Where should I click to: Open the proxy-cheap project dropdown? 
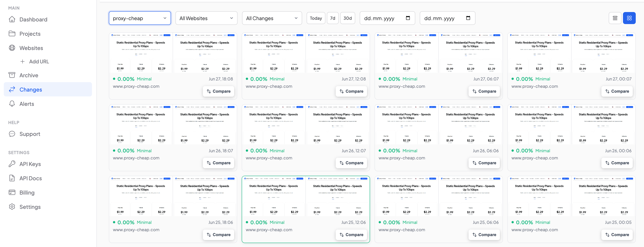click(x=140, y=18)
